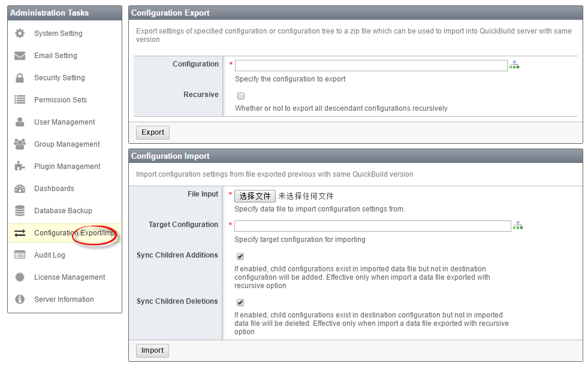Focus the Target Configuration input field
The width and height of the screenshot is (588, 366).
click(x=372, y=226)
